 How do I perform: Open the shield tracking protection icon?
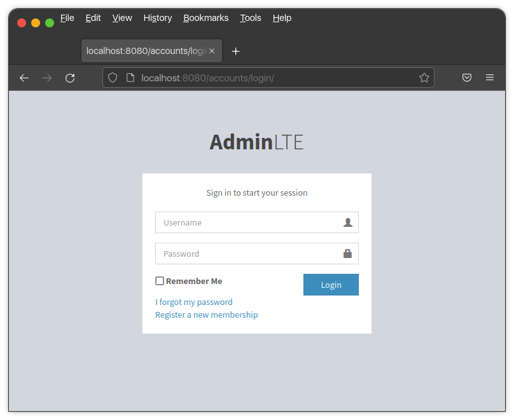(113, 78)
